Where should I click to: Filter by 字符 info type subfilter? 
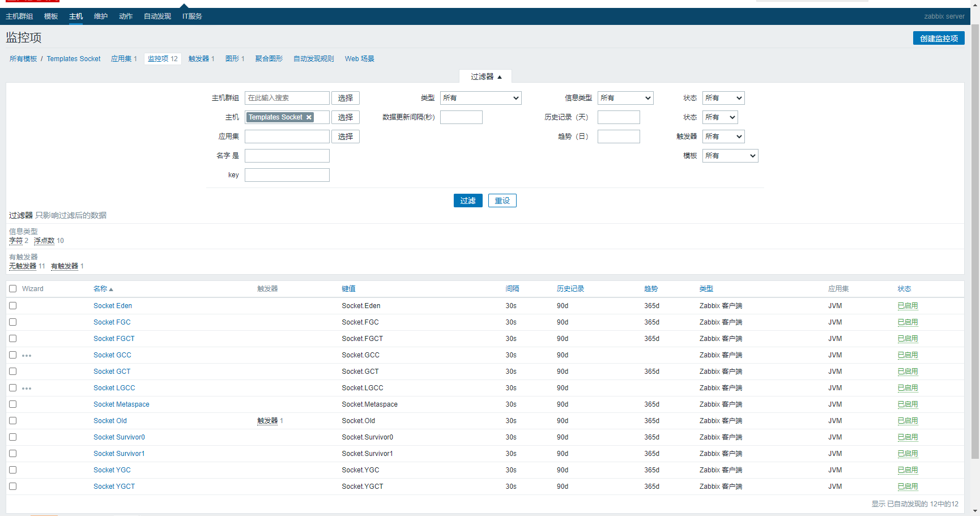pos(16,241)
